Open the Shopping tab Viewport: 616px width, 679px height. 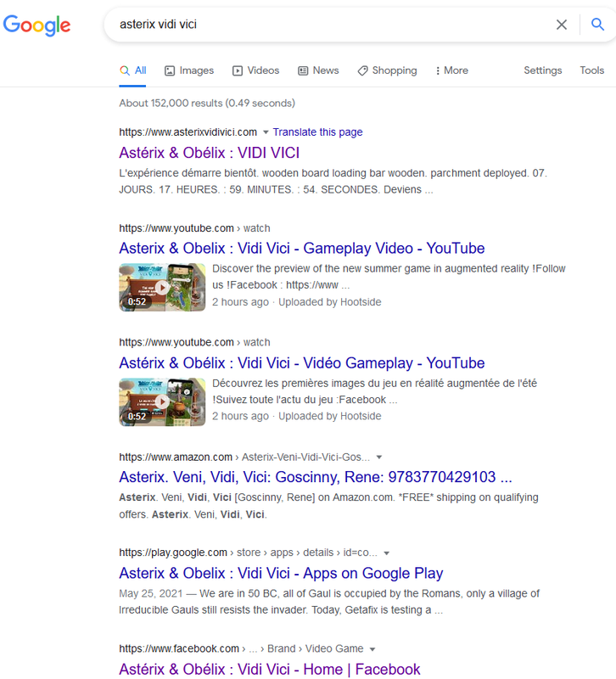(x=387, y=70)
